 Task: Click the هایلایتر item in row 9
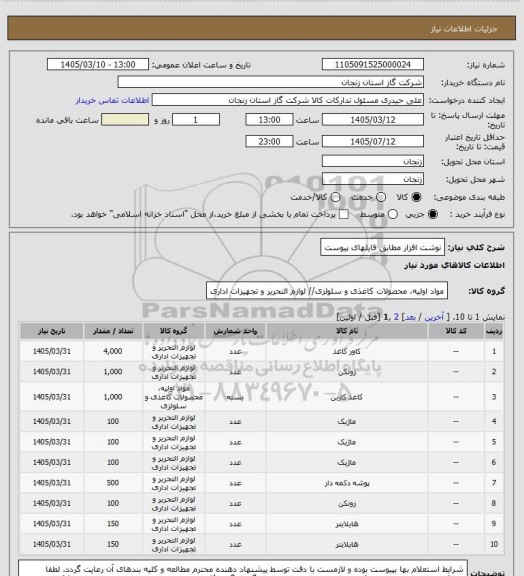[x=347, y=524]
